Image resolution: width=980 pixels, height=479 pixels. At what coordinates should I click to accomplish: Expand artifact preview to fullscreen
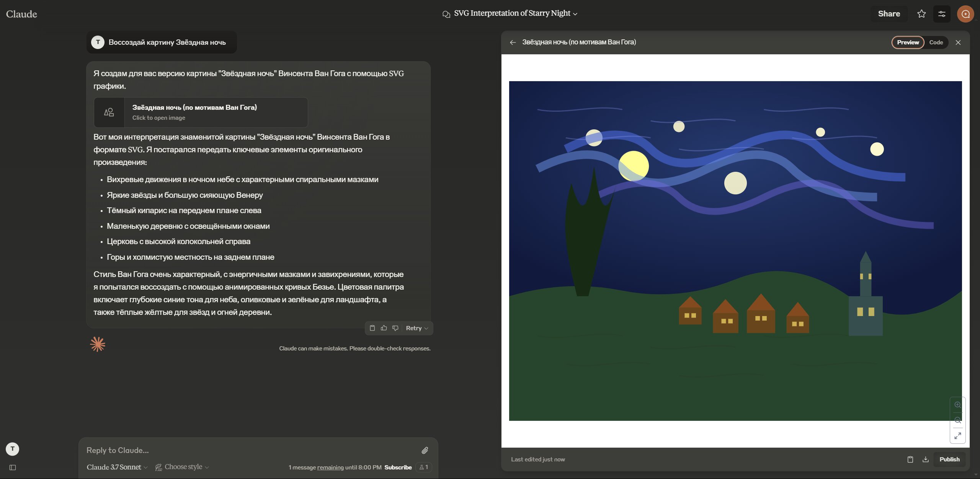tap(957, 436)
